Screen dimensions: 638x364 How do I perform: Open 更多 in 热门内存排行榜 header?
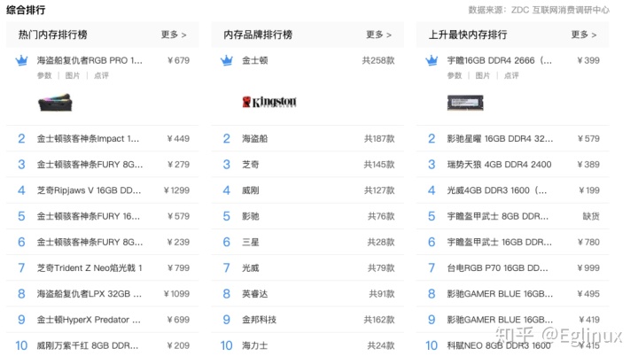[174, 35]
